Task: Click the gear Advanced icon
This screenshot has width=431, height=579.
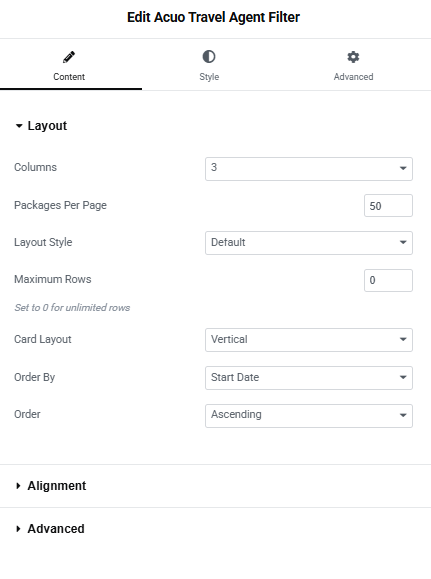Action: (353, 57)
